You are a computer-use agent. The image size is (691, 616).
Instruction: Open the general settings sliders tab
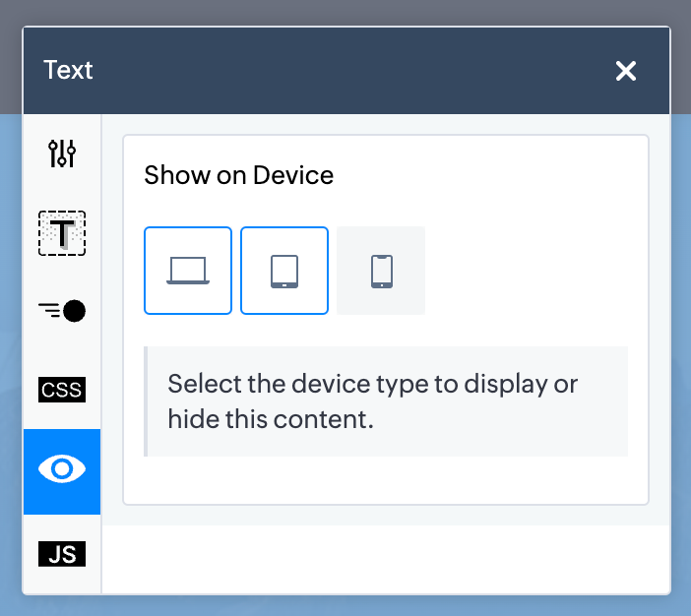point(62,154)
